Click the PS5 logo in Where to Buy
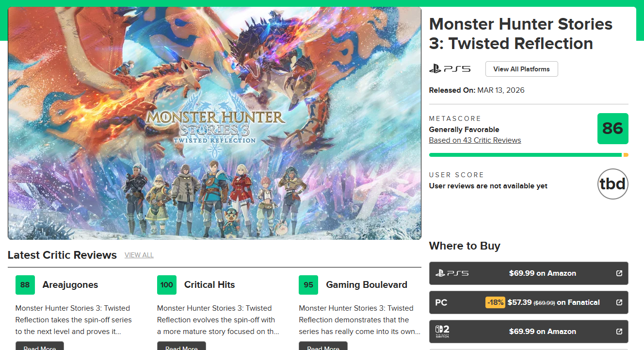The width and height of the screenshot is (644, 350). [x=451, y=273]
